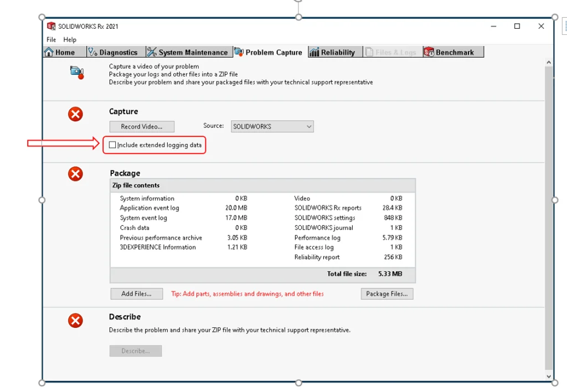The height and width of the screenshot is (392, 567).
Task: Return to the Home tab
Action: [60, 52]
